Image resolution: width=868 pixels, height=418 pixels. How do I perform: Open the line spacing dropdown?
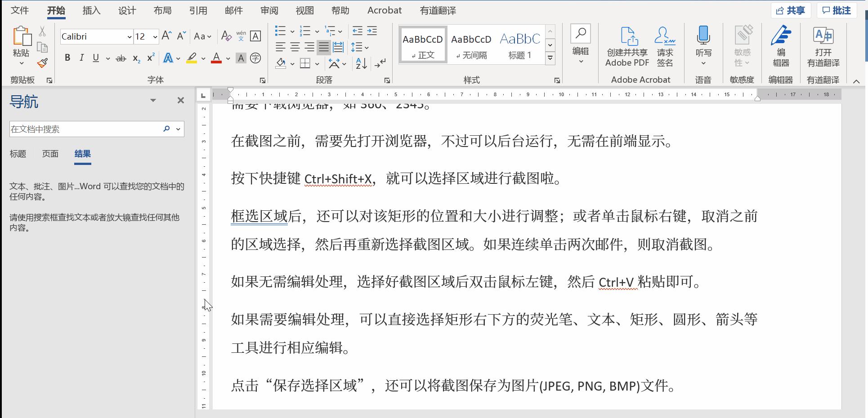click(360, 47)
